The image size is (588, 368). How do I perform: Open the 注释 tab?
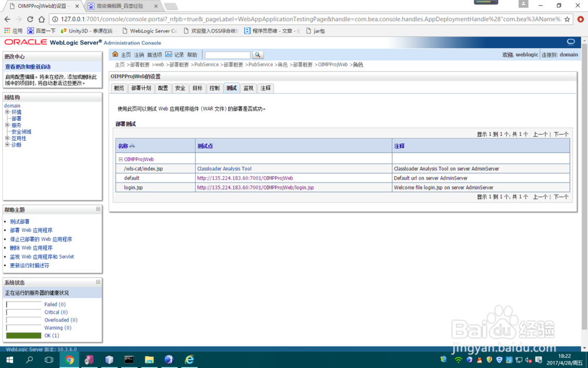(x=266, y=88)
